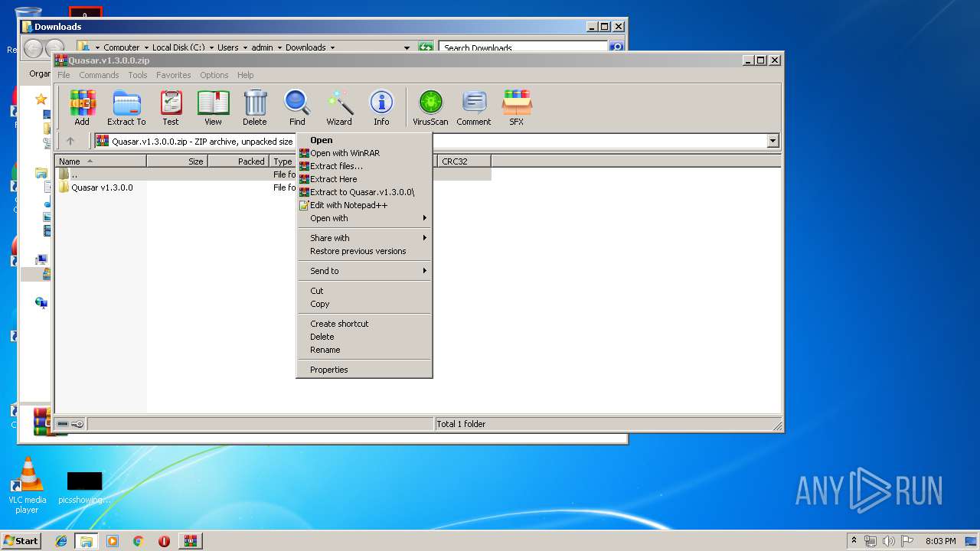Screen dimensions: 980x551
Task: Click Local Disk (C:) in the Explorer breadcrumb
Action: tap(178, 47)
